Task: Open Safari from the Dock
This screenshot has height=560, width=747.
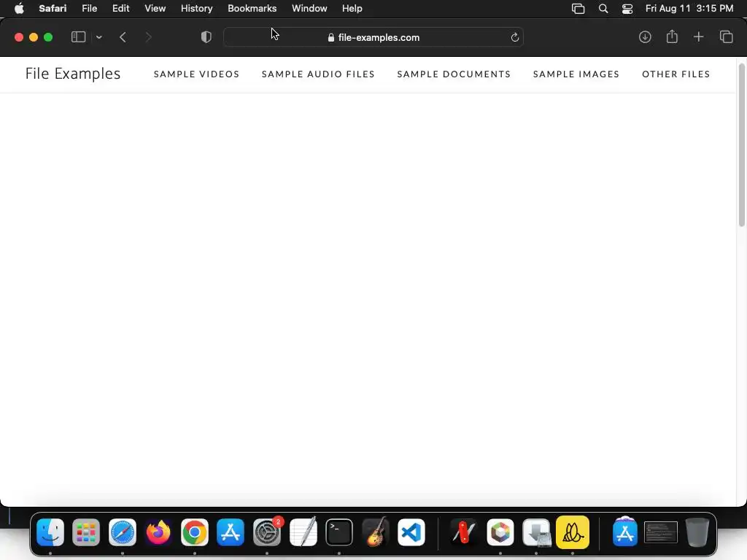Action: [x=123, y=532]
